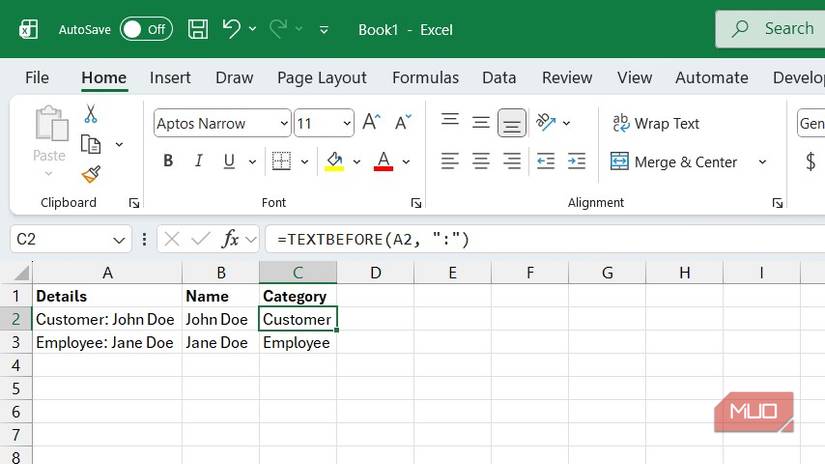Click the Accounting dollar format icon
Viewport: 825px width, 464px height.
(x=811, y=161)
